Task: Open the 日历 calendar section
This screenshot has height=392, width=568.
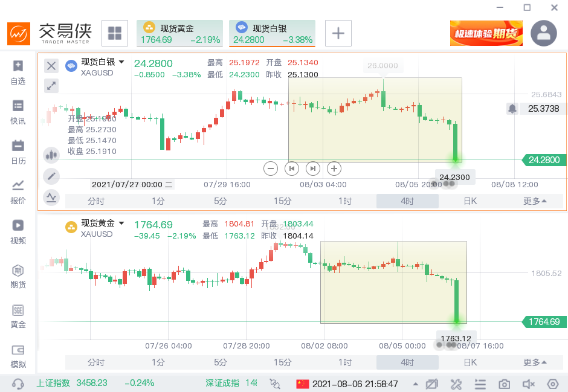Action: [18, 152]
